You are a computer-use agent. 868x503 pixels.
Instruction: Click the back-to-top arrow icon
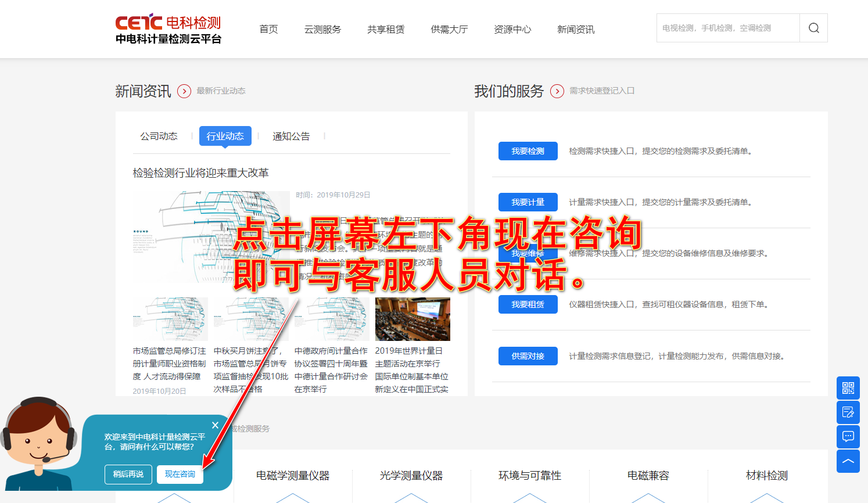(x=848, y=461)
